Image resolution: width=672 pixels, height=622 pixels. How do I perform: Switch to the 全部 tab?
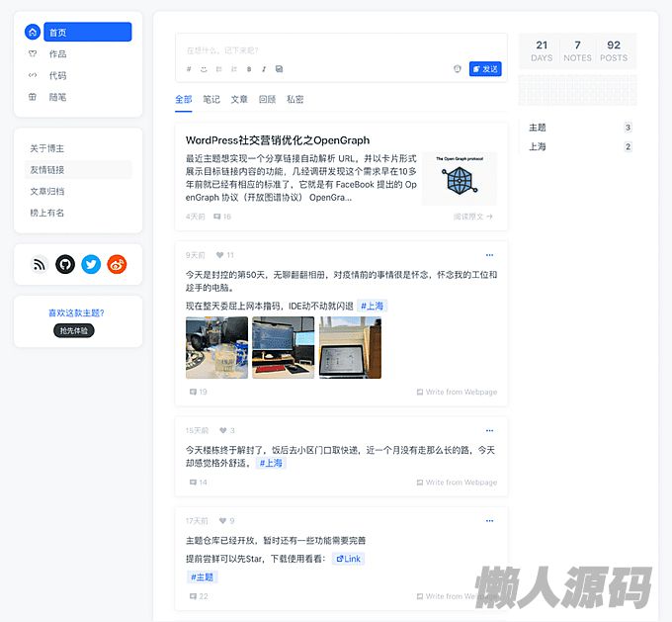point(184,100)
